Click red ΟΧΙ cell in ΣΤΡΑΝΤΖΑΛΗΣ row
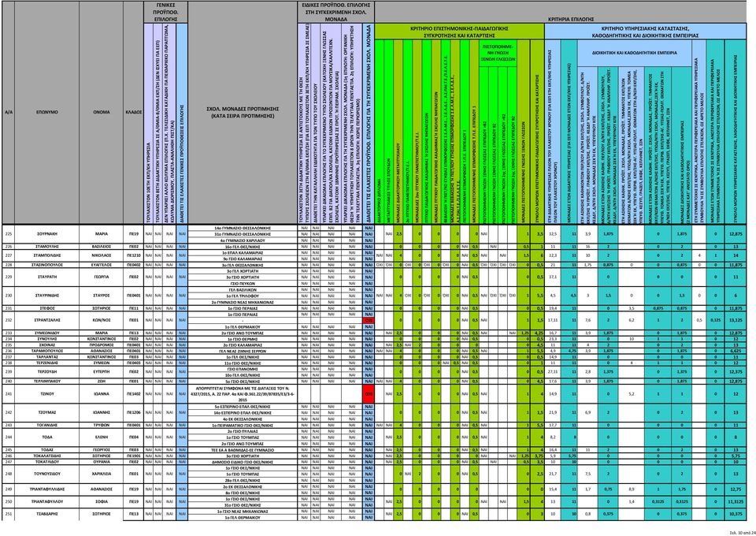 (x=369, y=320)
